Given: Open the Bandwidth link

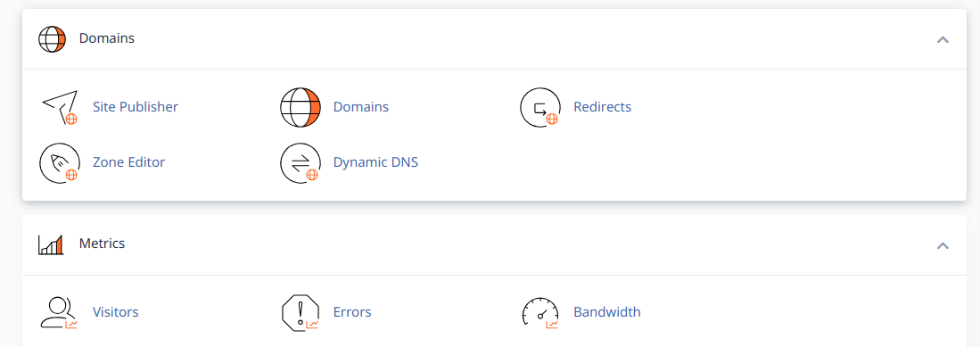Looking at the screenshot, I should click(607, 312).
